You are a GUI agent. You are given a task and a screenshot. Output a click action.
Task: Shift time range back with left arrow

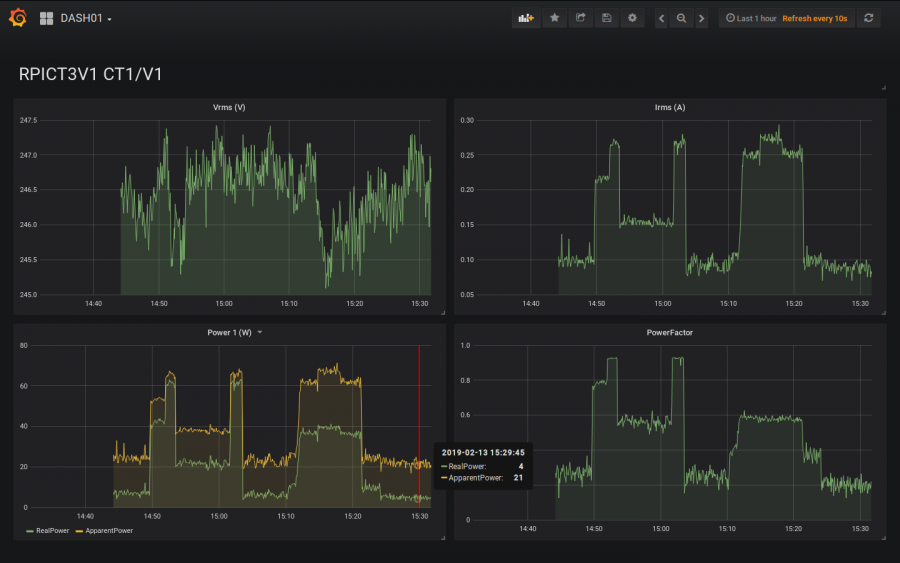coord(661,18)
